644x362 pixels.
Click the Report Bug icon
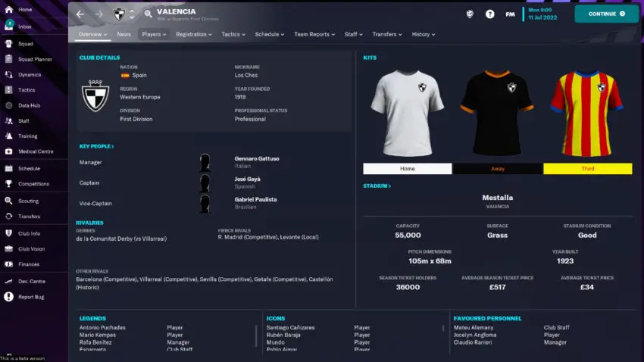[8, 297]
